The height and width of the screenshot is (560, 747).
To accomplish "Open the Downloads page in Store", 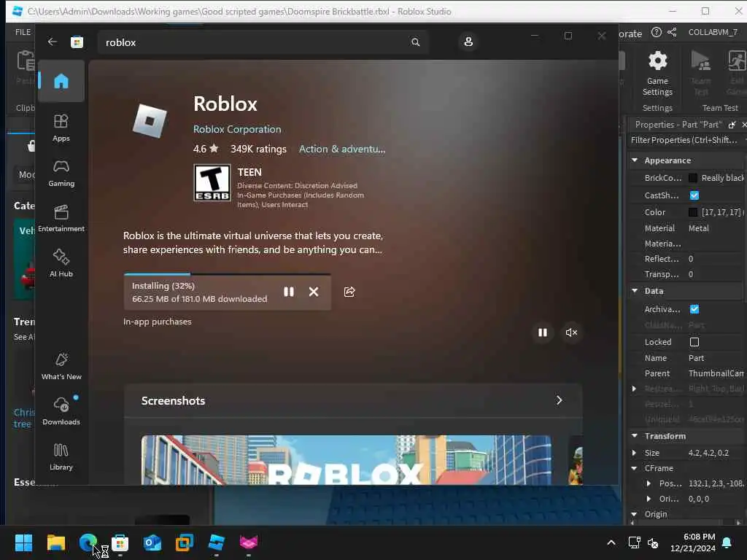I will (61, 411).
